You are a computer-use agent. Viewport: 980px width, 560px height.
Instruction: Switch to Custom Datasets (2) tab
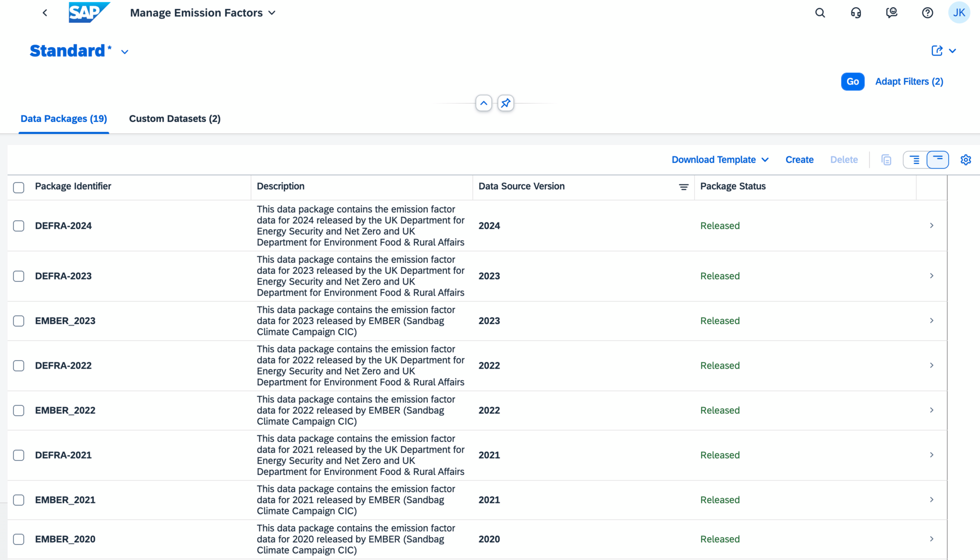[175, 119]
